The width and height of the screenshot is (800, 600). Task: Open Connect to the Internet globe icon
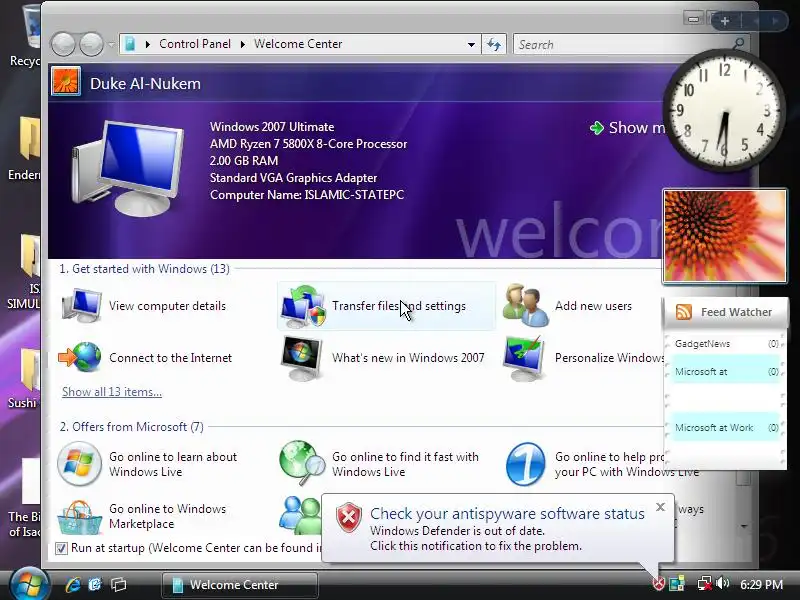click(x=80, y=357)
